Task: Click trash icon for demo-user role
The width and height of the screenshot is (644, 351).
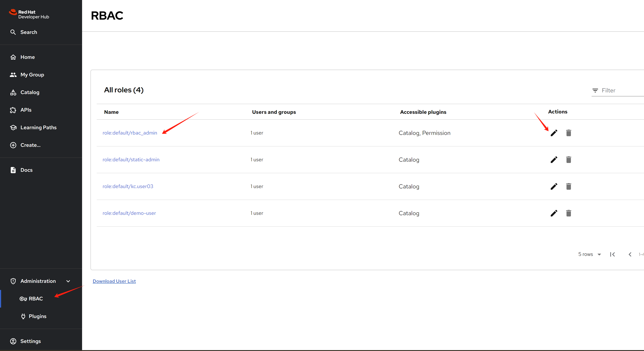Action: (569, 213)
